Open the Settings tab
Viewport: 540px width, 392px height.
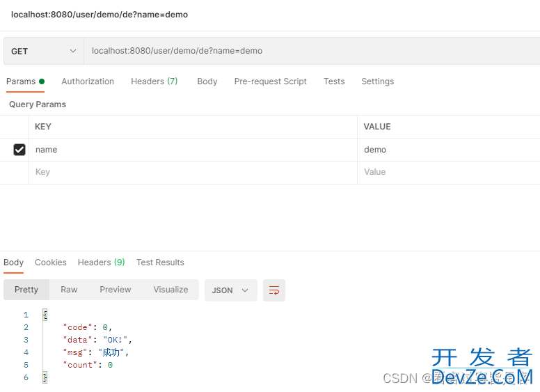pos(377,81)
